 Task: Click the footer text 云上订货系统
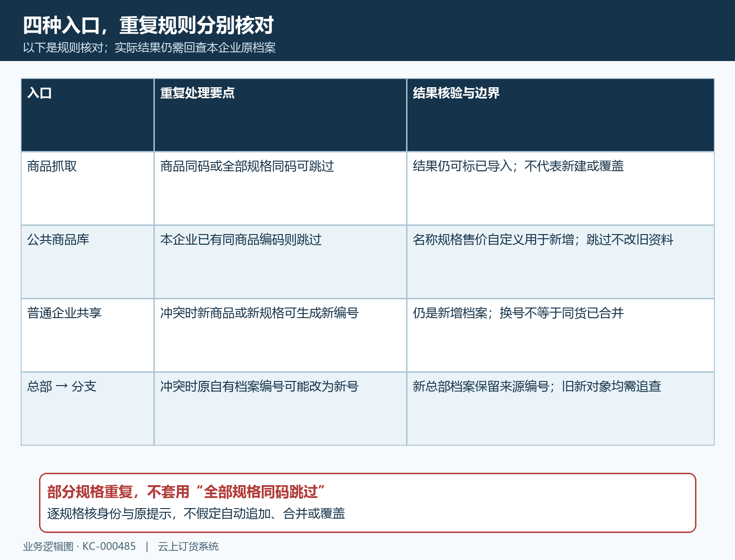click(x=188, y=547)
